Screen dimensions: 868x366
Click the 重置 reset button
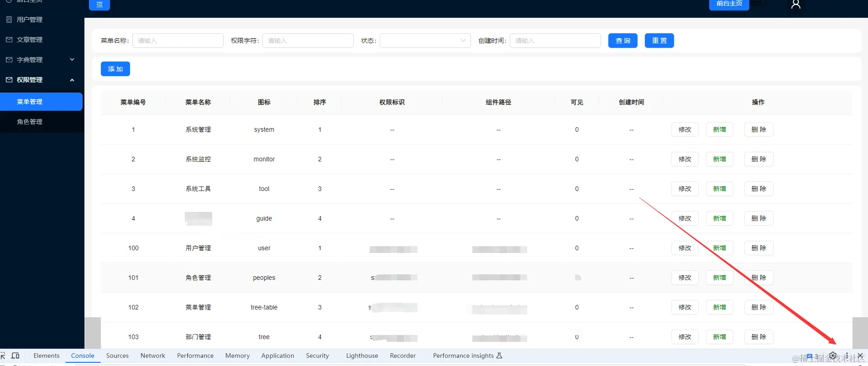[x=659, y=41]
